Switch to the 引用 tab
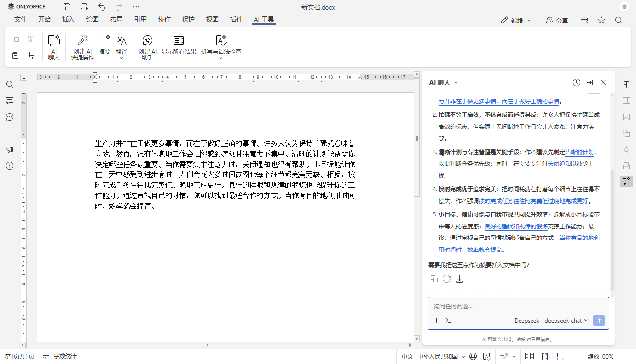Viewport: 636px width, 364px height. pyautogui.click(x=140, y=19)
